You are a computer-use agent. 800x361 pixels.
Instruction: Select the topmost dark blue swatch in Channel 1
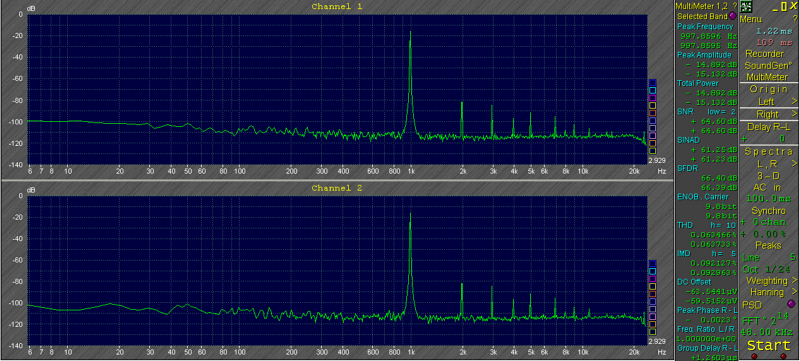652,83
